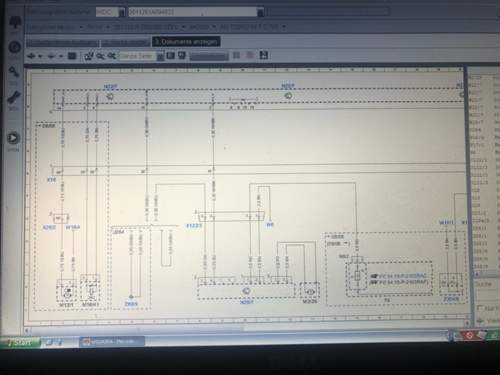Click the round play-arrow icon in the sidebar
Viewport: 500px width, 375px height.
coord(13,138)
